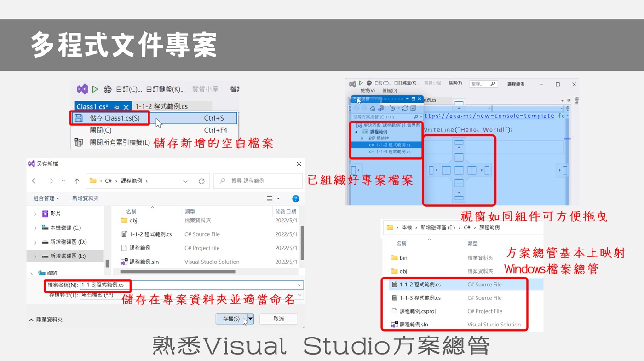The width and height of the screenshot is (644, 361).
Task: Choose 關閉所有索引標籤(L) menu entry
Action: 120,142
